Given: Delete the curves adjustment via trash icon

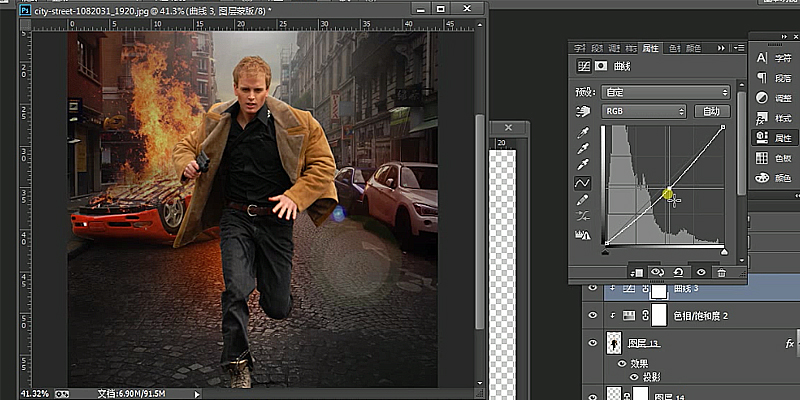Looking at the screenshot, I should coord(721,272).
